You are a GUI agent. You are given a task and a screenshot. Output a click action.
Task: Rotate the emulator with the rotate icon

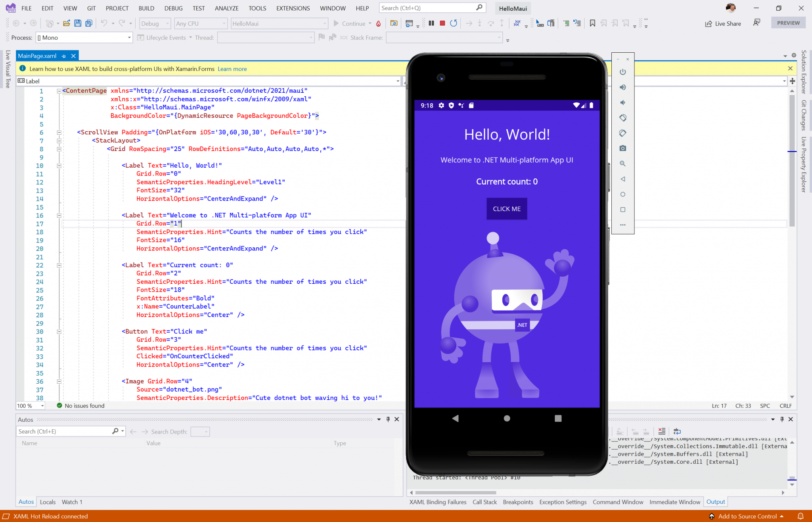click(x=623, y=118)
